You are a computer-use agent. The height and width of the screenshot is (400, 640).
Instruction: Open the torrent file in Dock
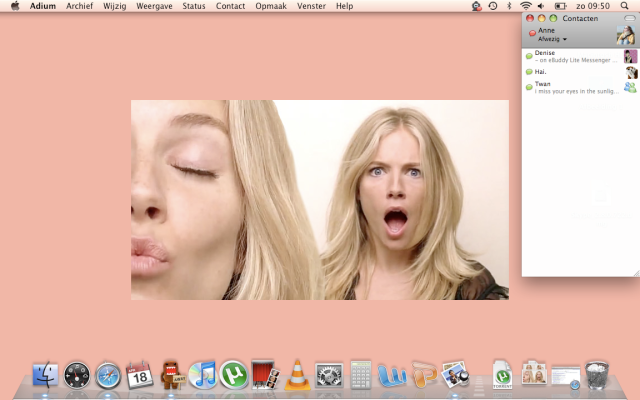502,375
